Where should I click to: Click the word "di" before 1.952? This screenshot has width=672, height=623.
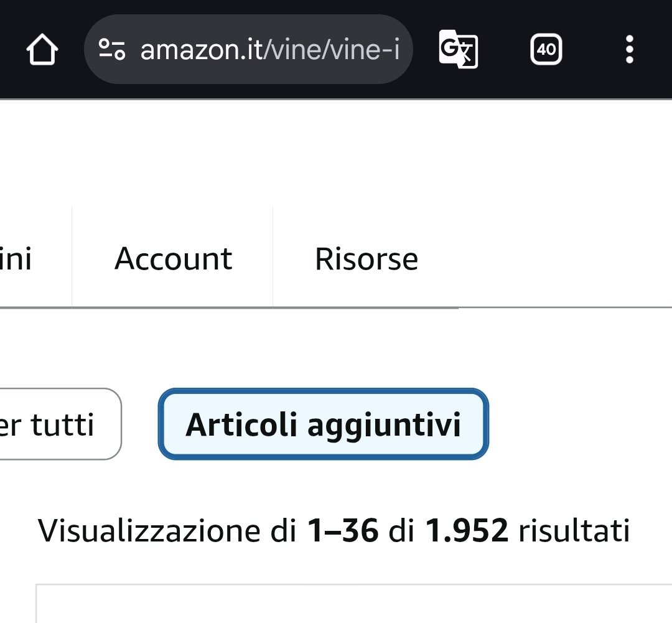401,531
